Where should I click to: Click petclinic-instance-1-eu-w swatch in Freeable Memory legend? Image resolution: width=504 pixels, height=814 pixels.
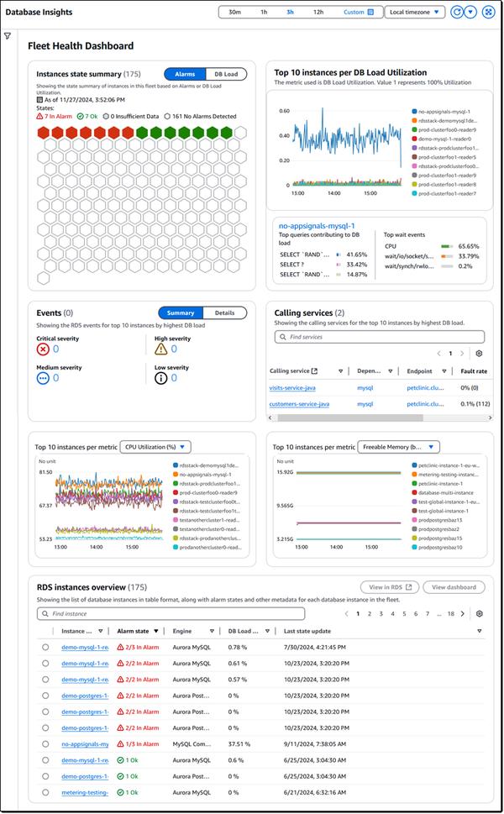(x=414, y=465)
